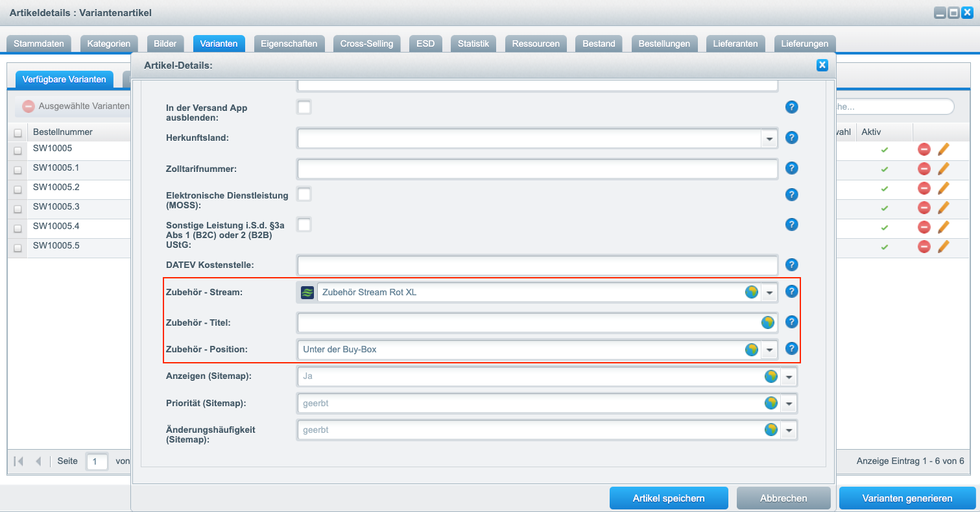Image resolution: width=980 pixels, height=512 pixels.
Task: Open help icon for Zolltarifnummer field
Action: (x=791, y=168)
